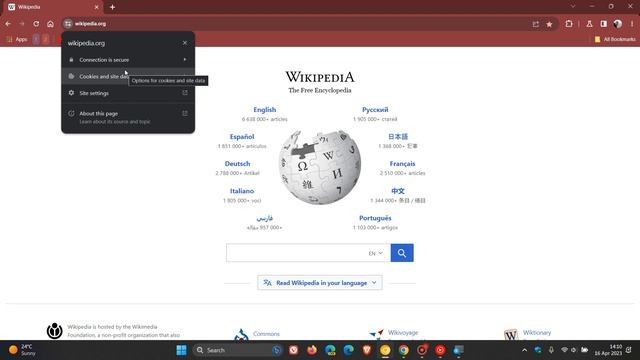Screen dimensions: 640x360
Task: Open the Wikivoyage project link
Action: (x=403, y=333)
